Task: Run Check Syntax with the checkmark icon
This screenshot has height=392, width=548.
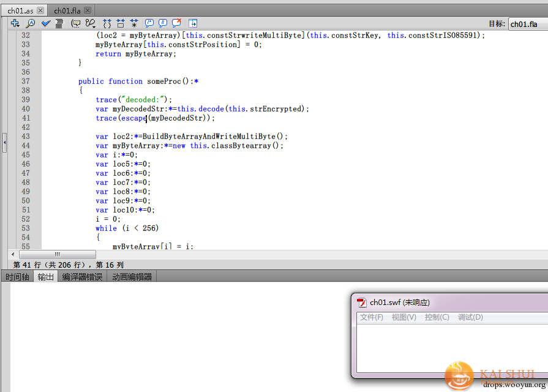Action: 46,23
